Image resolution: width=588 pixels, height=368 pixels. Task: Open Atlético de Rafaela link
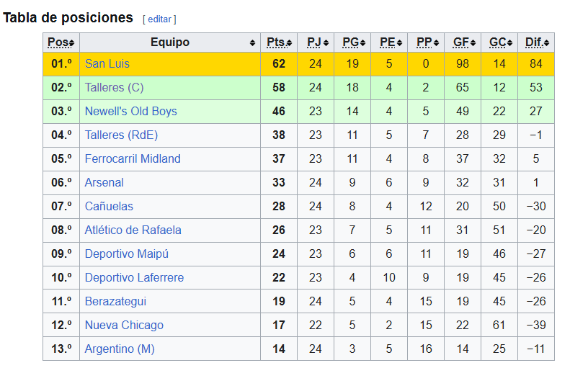tap(133, 230)
